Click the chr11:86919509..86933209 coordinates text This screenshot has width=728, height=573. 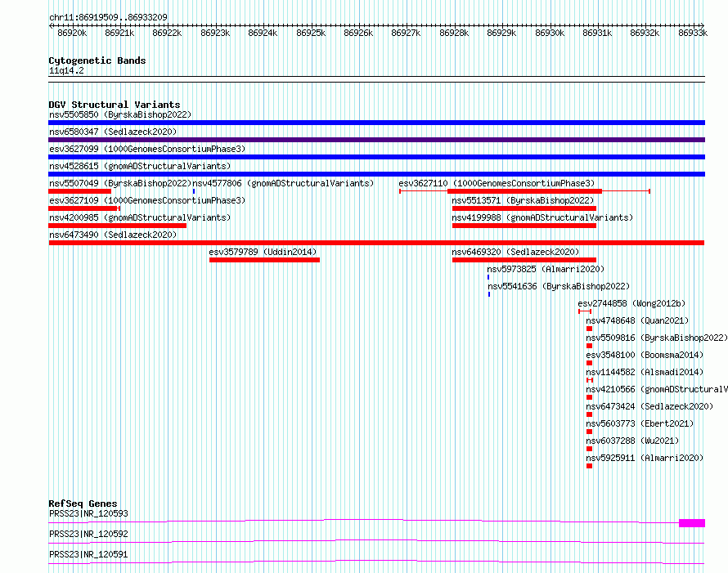(x=108, y=17)
